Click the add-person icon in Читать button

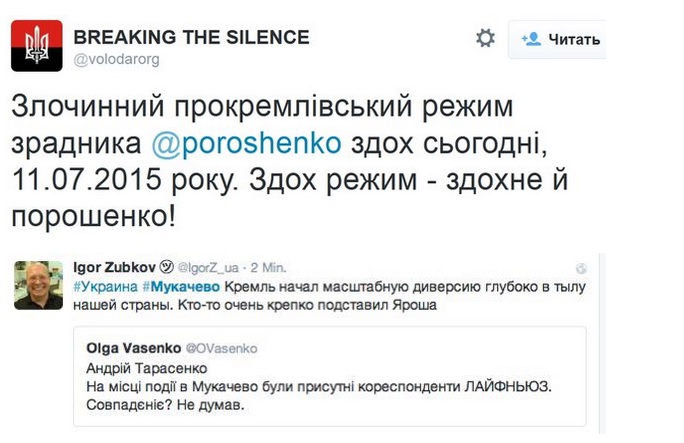click(531, 40)
